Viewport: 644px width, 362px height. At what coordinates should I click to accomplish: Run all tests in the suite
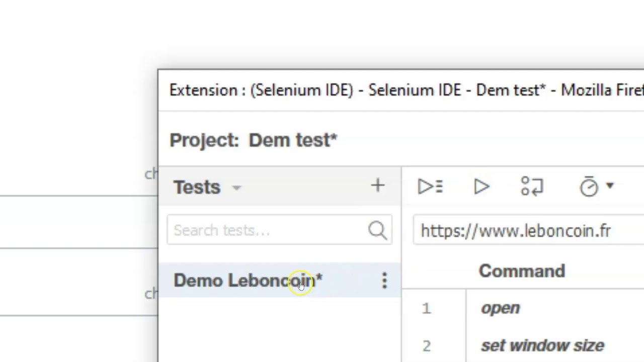pos(430,187)
